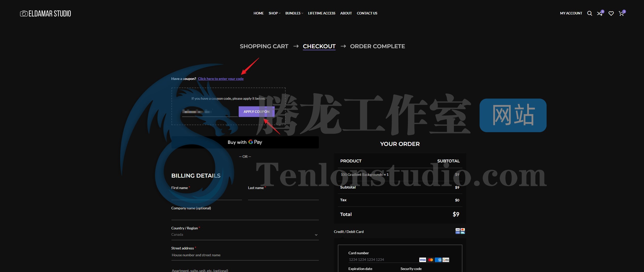The image size is (644, 272).
Task: Go to the Home menu item
Action: pyautogui.click(x=258, y=13)
